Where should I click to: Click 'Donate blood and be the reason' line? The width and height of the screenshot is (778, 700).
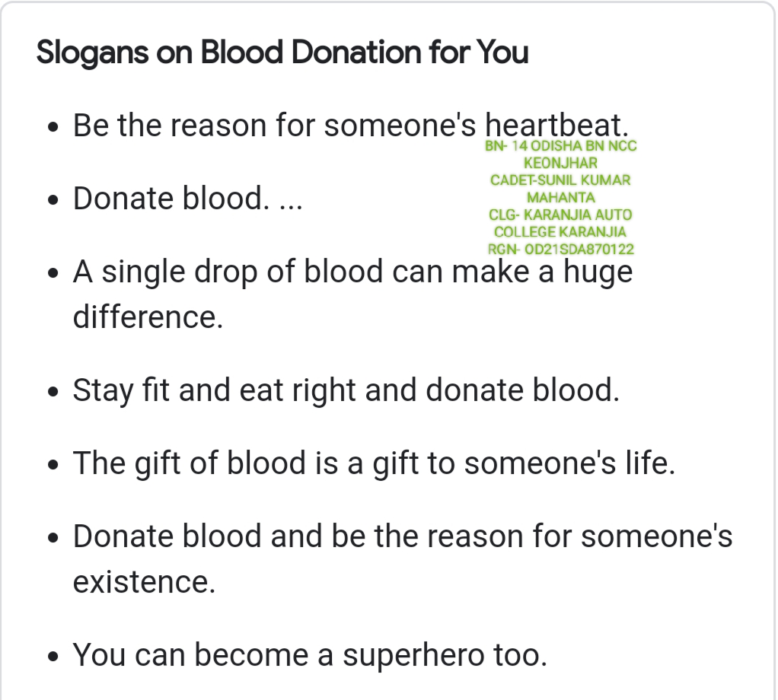[x=402, y=536]
